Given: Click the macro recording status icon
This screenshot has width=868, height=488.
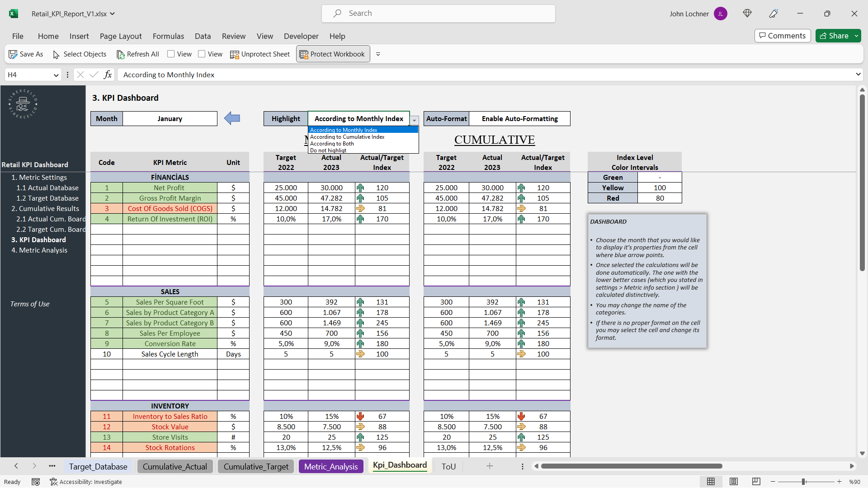Looking at the screenshot, I should (36, 482).
